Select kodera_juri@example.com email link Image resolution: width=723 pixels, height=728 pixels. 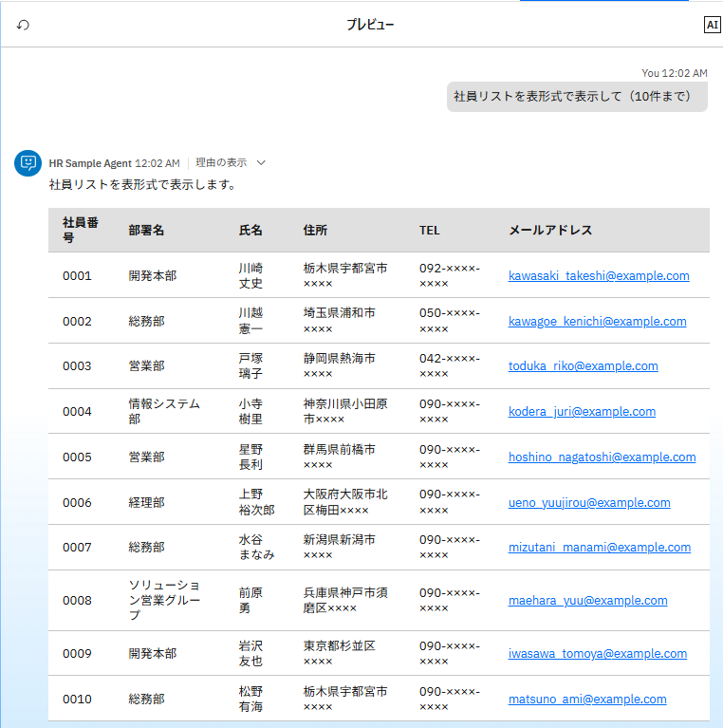tap(582, 412)
